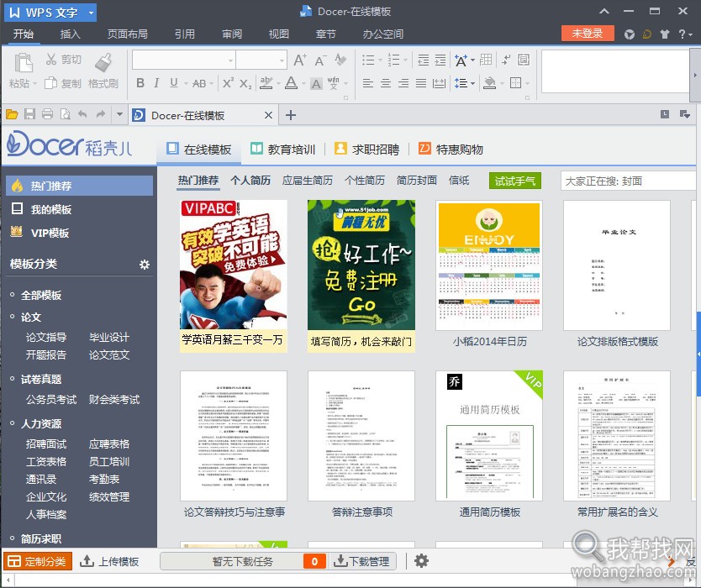Switch to the 引用 ribbon tab

click(x=185, y=34)
